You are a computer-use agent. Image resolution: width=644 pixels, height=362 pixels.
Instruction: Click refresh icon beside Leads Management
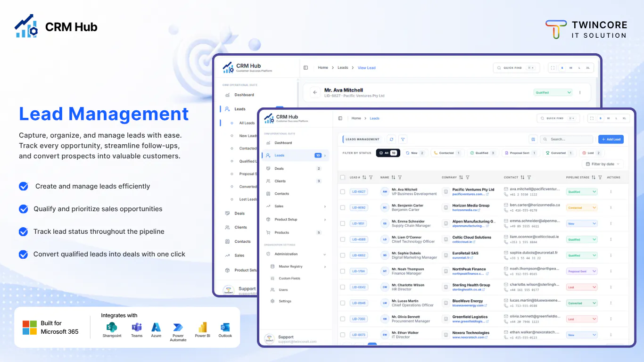point(391,139)
